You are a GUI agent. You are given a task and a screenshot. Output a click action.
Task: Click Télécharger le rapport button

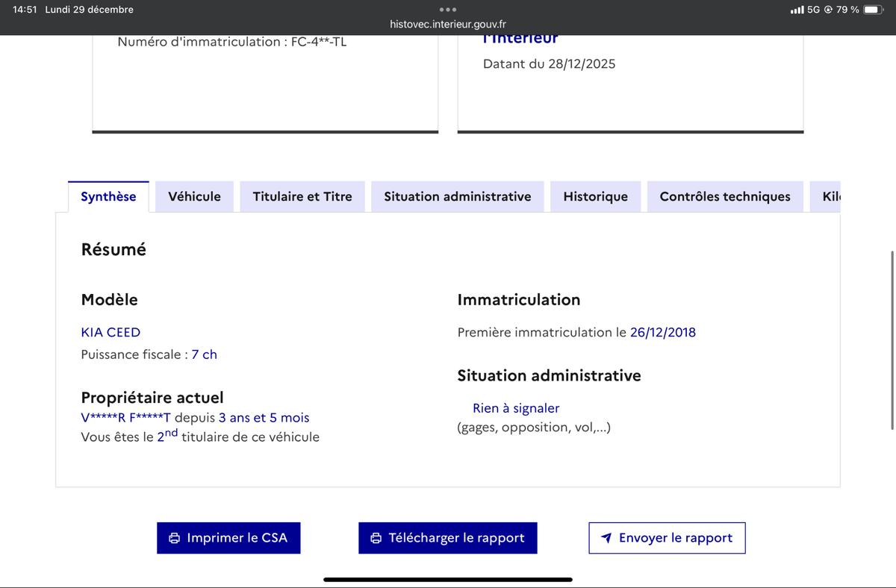pos(448,538)
